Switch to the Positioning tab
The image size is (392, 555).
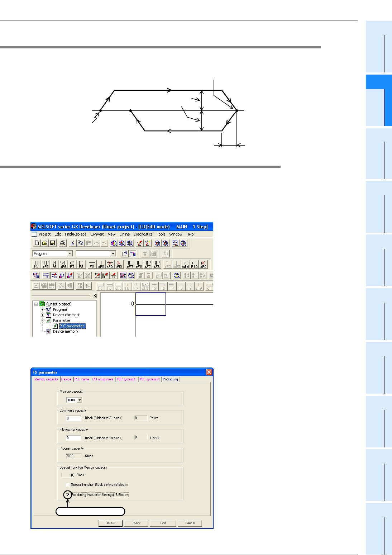point(171,379)
